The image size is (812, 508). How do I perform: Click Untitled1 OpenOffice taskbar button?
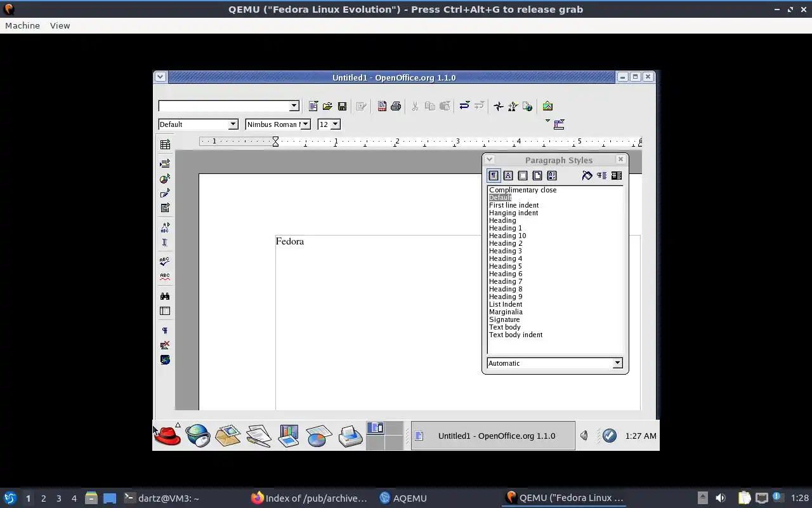pos(493,436)
